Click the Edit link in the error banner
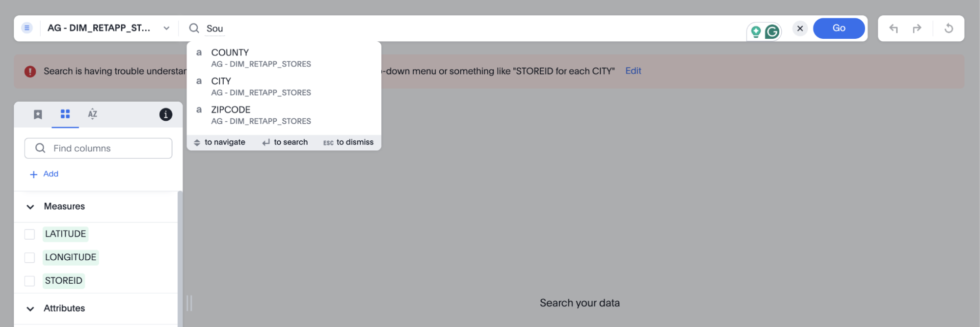 click(633, 71)
